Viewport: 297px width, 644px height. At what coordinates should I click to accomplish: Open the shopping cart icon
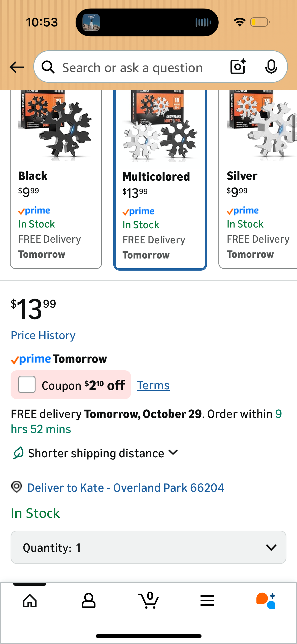(x=148, y=601)
